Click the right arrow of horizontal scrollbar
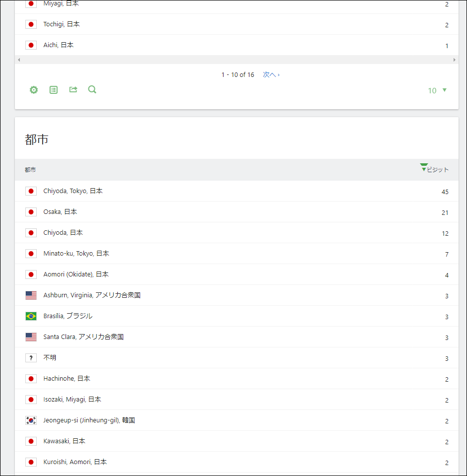The width and height of the screenshot is (467, 476). coord(454,60)
